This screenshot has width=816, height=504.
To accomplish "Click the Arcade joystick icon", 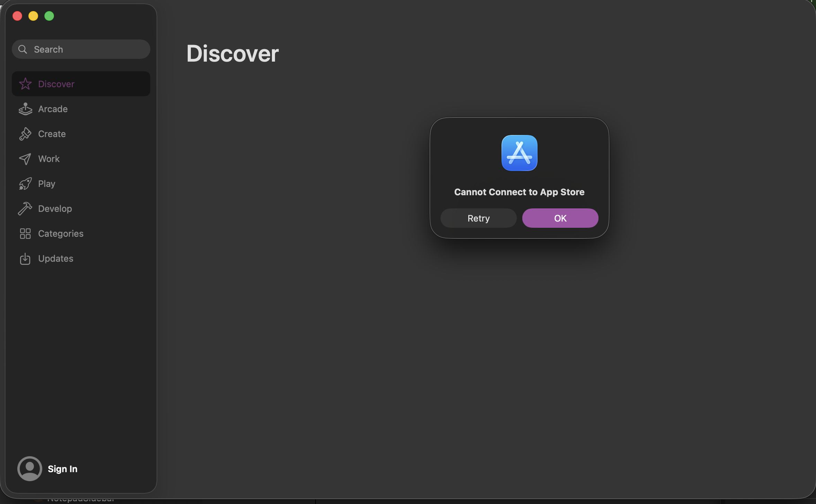I will (x=25, y=109).
